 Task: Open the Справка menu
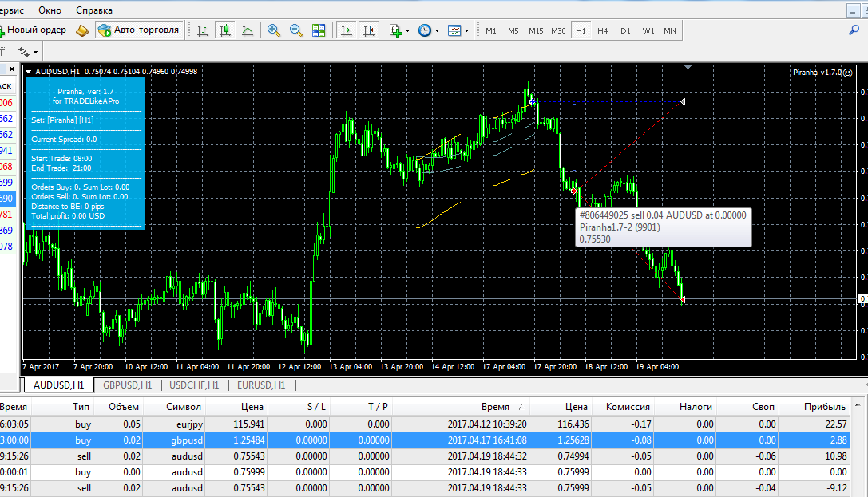[x=94, y=10]
